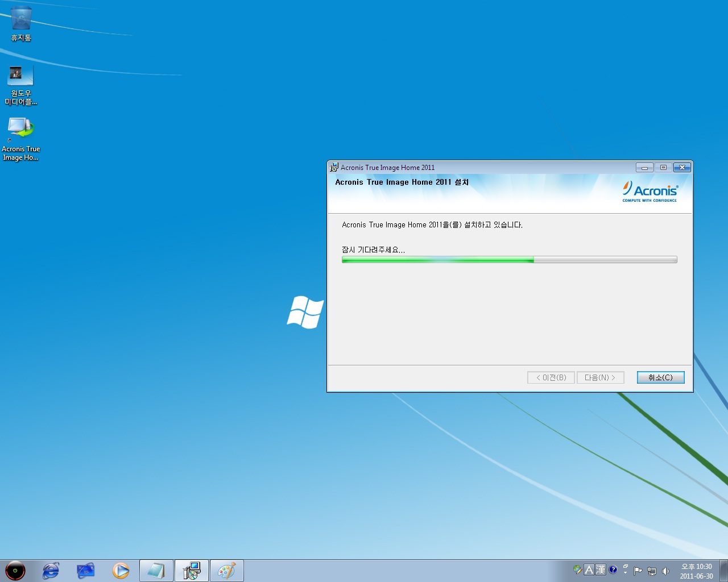Open the language bar help icon
The width and height of the screenshot is (728, 582).
(x=613, y=569)
